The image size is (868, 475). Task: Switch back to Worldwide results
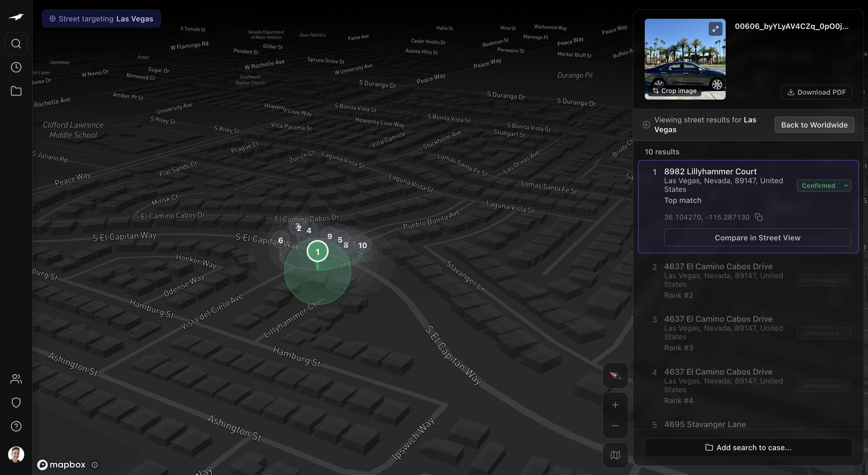[814, 125]
